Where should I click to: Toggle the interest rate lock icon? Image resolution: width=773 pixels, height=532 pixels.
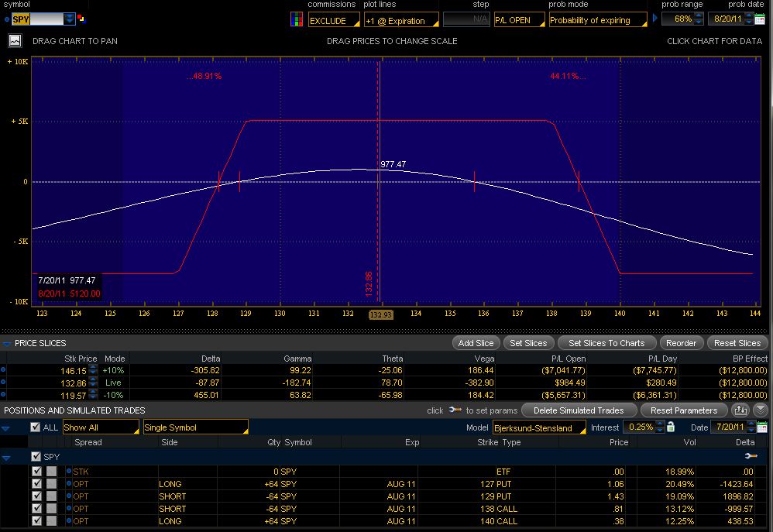[x=671, y=427]
